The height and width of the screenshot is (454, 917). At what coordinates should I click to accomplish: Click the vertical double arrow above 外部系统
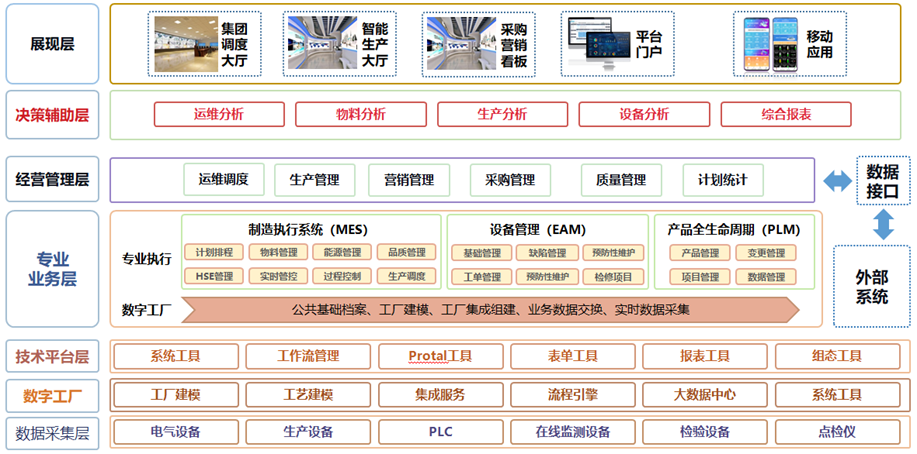click(882, 224)
